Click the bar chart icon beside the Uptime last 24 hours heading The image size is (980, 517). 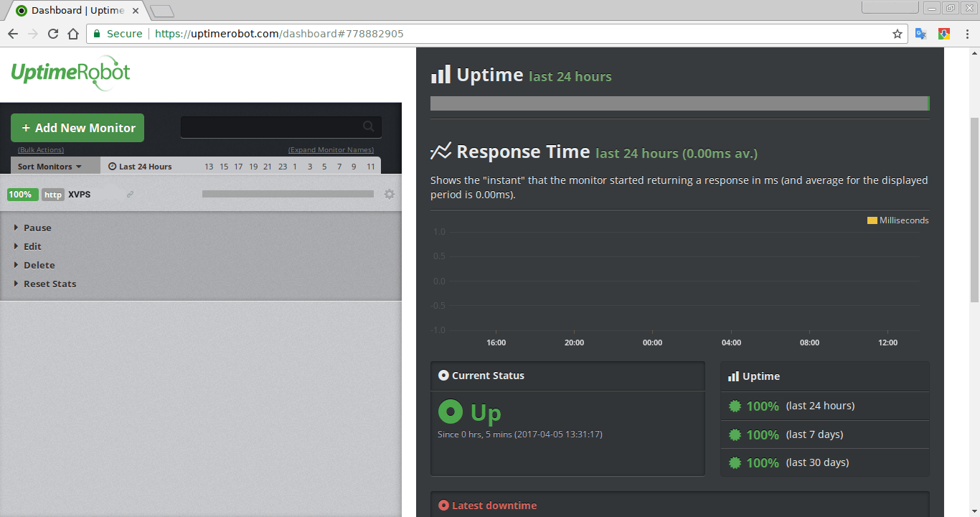440,74
